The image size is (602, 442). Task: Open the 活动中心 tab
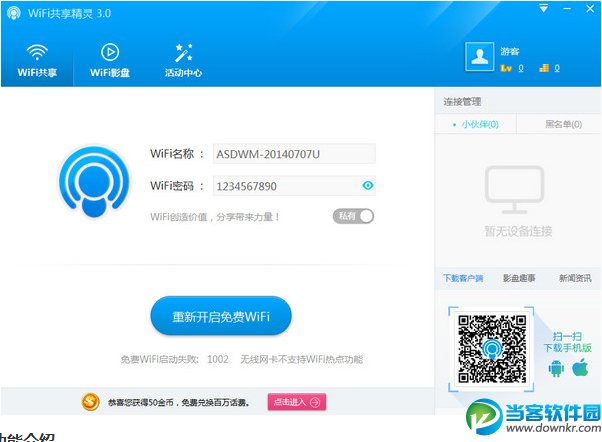click(184, 61)
